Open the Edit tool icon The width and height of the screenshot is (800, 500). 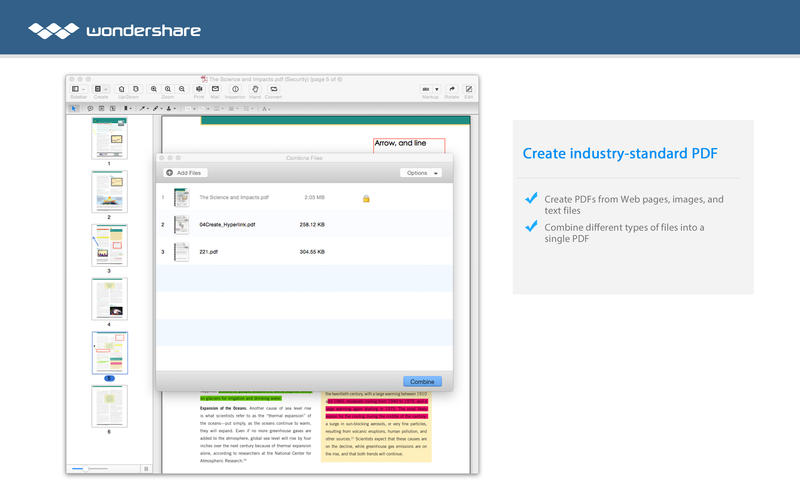coord(469,89)
